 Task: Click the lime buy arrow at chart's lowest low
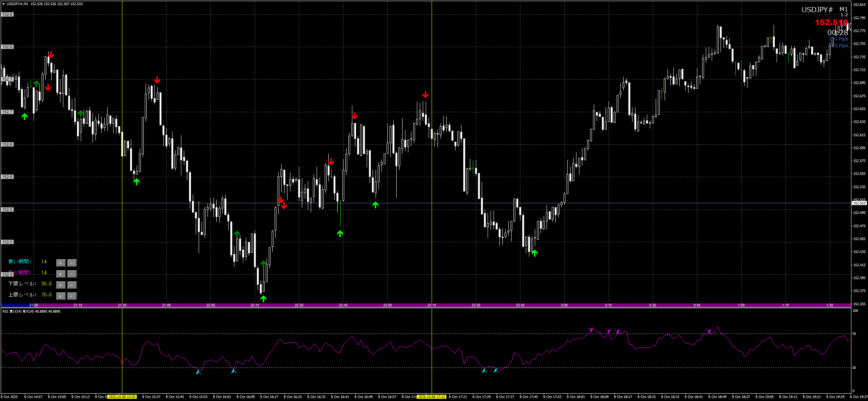[x=263, y=299]
